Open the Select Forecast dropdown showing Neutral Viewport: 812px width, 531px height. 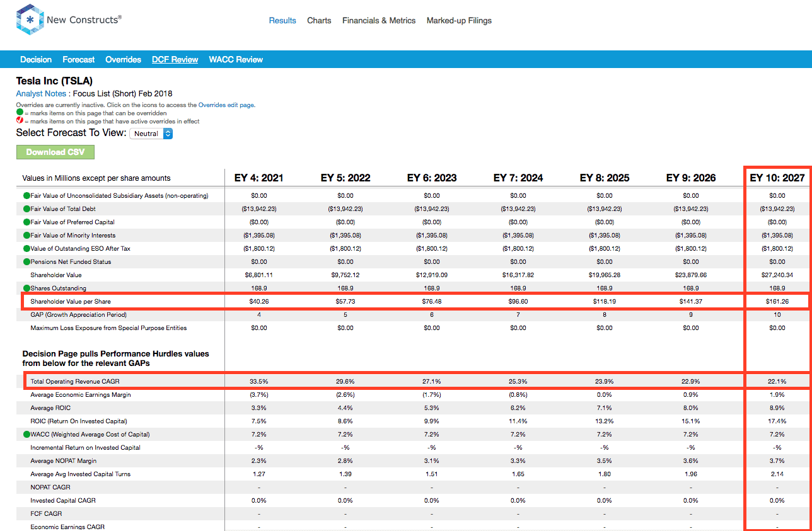click(151, 134)
